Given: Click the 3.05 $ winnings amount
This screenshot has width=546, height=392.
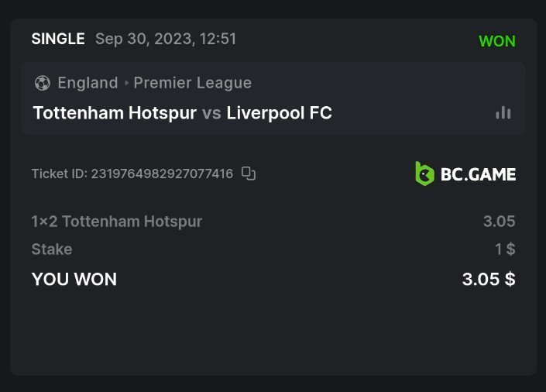Looking at the screenshot, I should coord(489,280).
